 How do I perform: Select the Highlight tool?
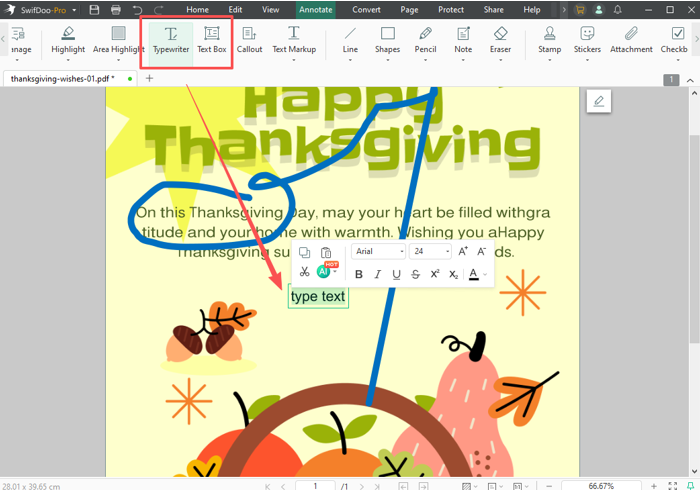(x=68, y=40)
